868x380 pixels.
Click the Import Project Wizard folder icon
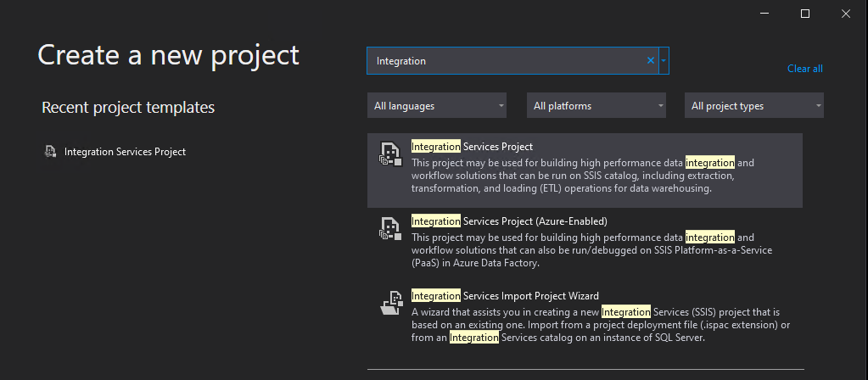(x=391, y=303)
